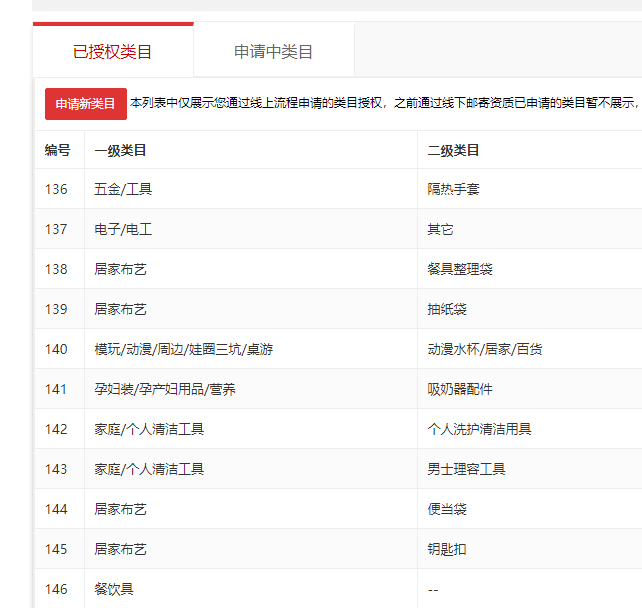Click row number 141
The height and width of the screenshot is (608, 642).
[x=56, y=389]
